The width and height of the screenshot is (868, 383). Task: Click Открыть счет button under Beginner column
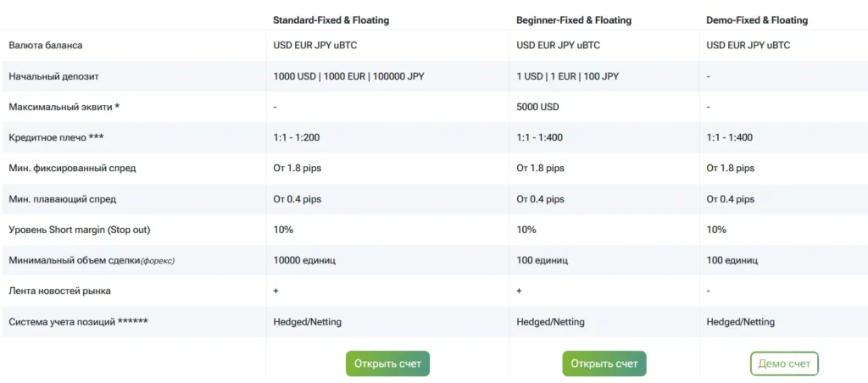[604, 364]
